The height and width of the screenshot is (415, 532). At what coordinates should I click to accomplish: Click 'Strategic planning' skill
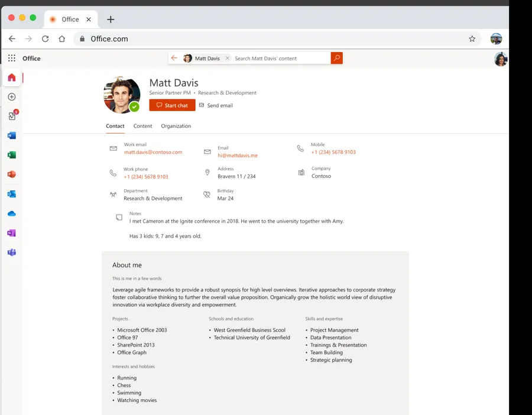click(331, 360)
